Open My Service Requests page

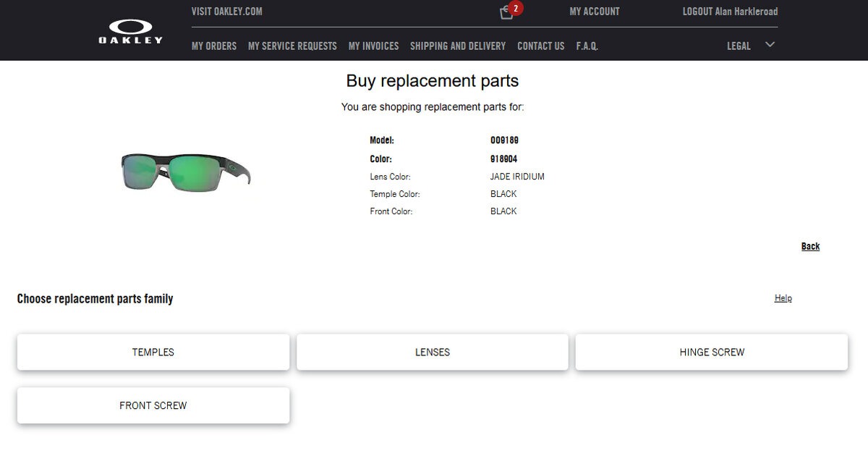click(292, 46)
